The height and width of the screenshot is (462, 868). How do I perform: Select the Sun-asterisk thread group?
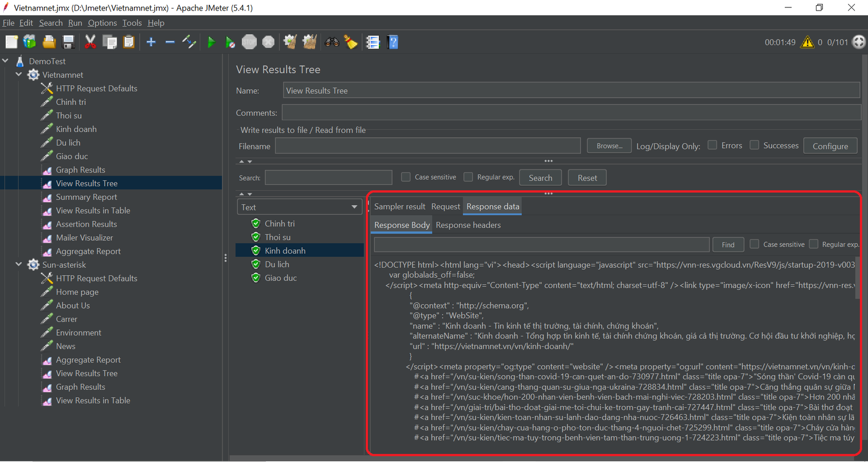(x=64, y=265)
